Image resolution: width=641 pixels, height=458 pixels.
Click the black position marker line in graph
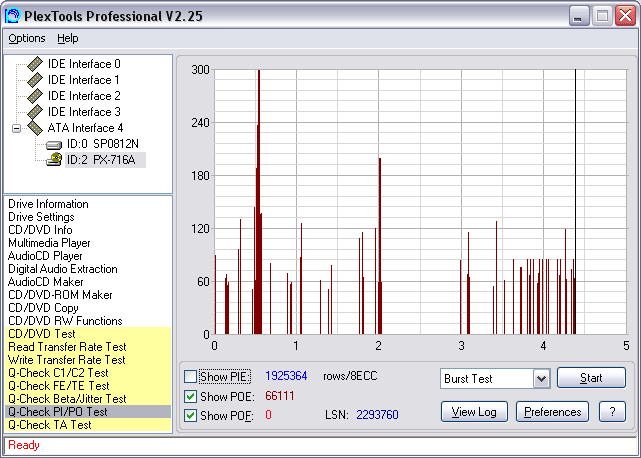click(576, 202)
